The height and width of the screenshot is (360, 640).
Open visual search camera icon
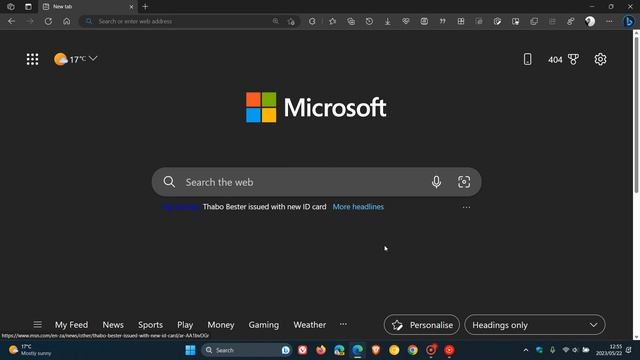(x=464, y=182)
